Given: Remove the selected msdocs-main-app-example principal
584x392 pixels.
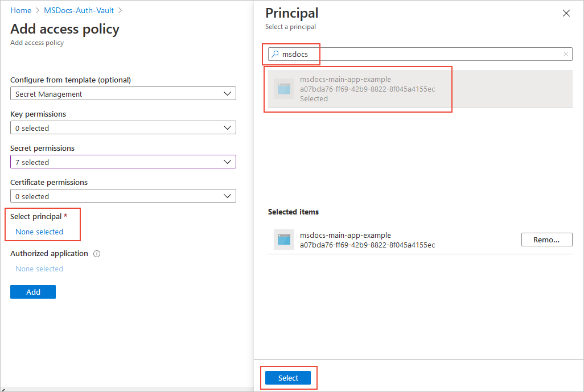Looking at the screenshot, I should 547,240.
